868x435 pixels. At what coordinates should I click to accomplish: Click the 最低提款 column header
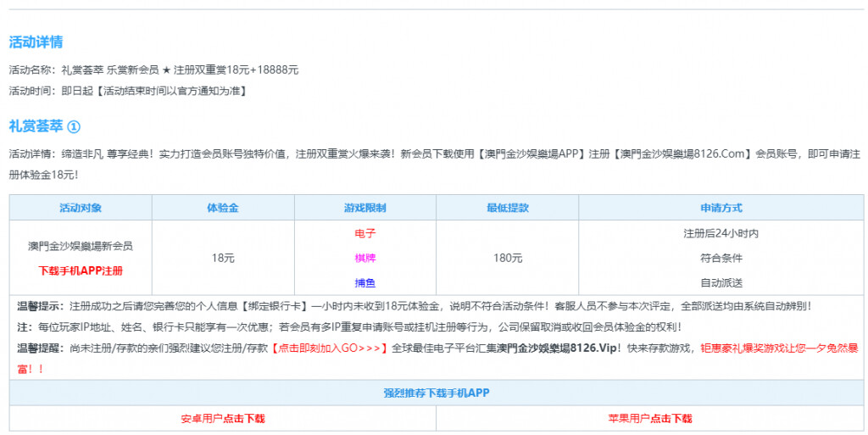click(x=508, y=208)
